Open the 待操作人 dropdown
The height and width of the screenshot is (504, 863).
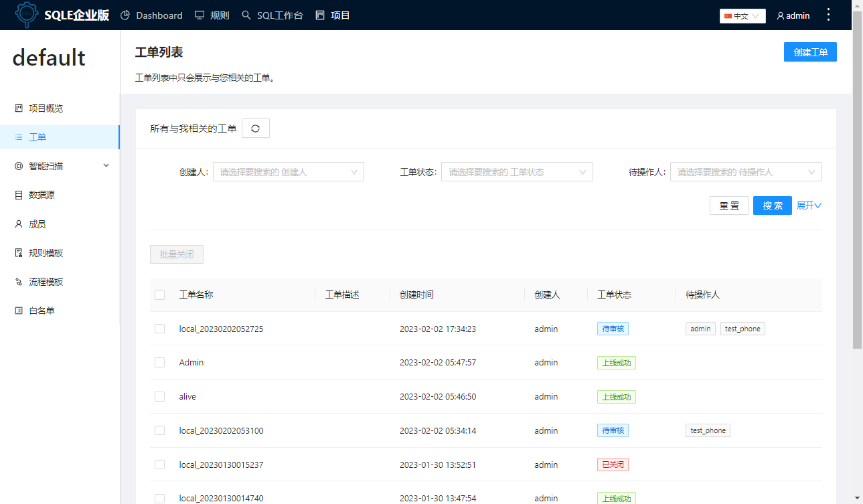click(746, 172)
